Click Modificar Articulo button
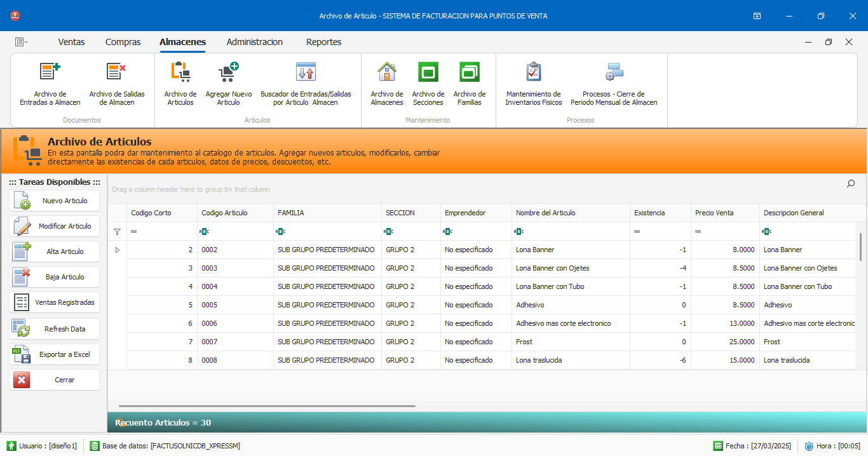The height and width of the screenshot is (456, 868). [54, 226]
